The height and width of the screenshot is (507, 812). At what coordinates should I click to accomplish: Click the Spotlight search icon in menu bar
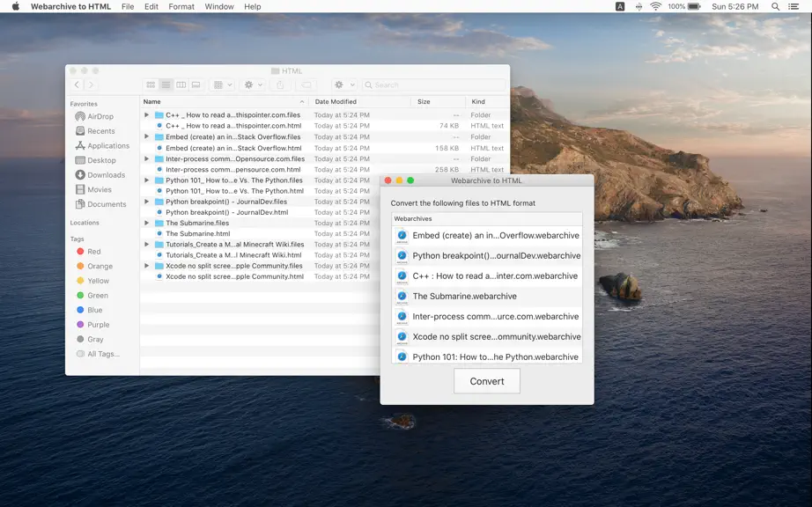point(775,6)
